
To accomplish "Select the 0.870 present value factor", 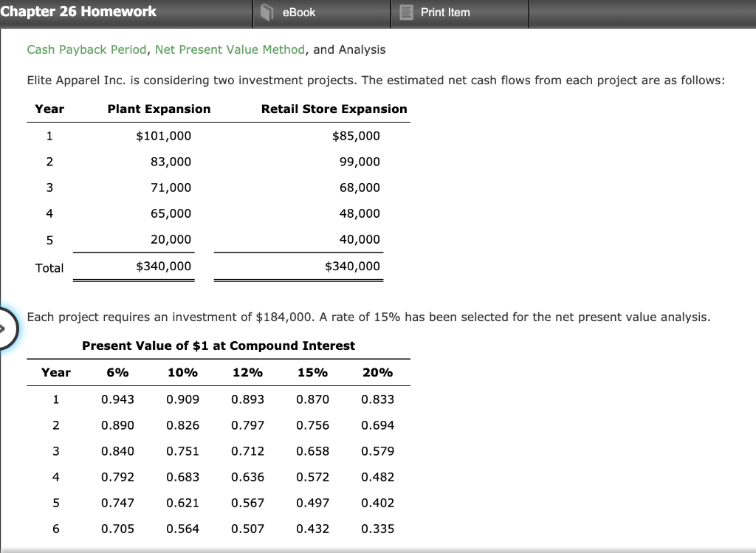I will click(x=313, y=399).
